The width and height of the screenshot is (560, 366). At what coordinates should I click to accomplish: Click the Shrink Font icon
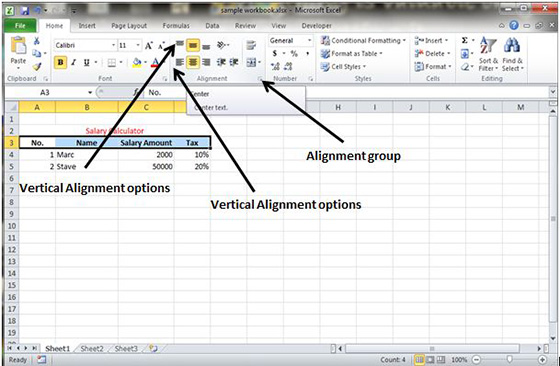[x=161, y=46]
